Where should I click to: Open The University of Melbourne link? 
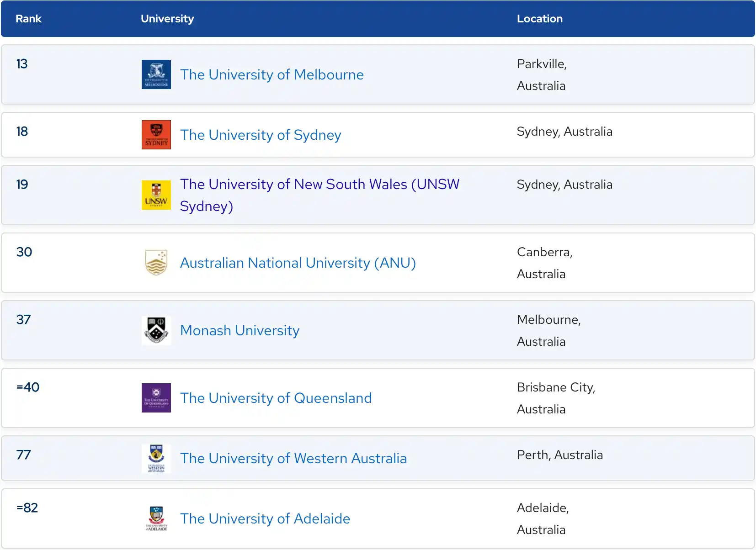click(x=272, y=74)
